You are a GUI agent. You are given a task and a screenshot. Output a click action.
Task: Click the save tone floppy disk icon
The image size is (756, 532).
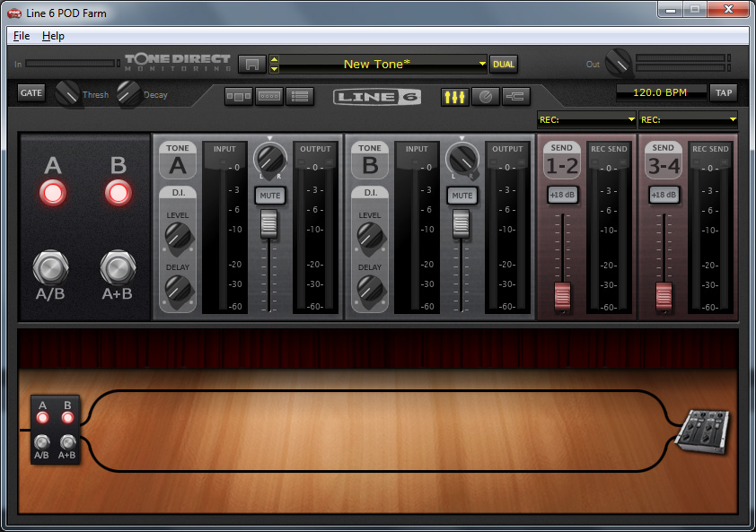point(253,65)
